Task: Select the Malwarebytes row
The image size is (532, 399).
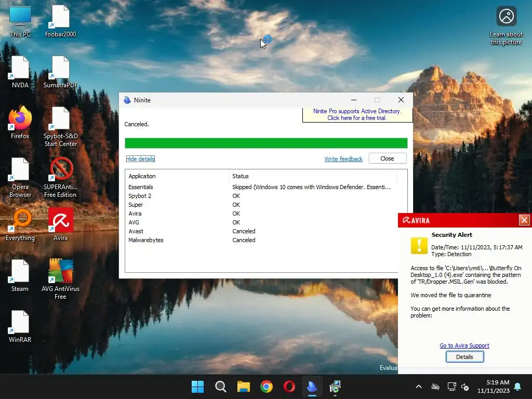Action: tap(261, 240)
